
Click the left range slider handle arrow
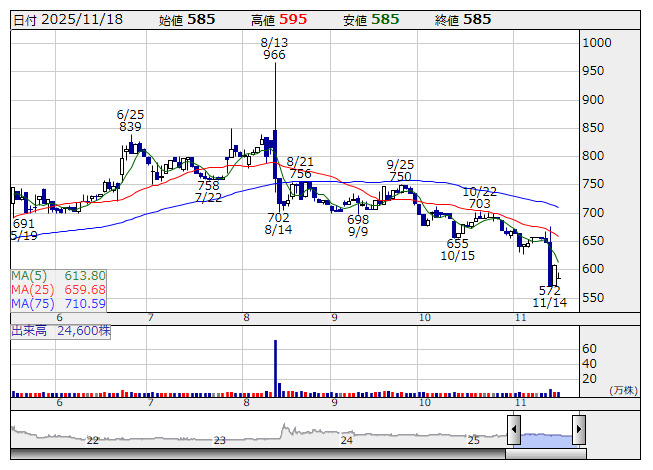[513, 429]
